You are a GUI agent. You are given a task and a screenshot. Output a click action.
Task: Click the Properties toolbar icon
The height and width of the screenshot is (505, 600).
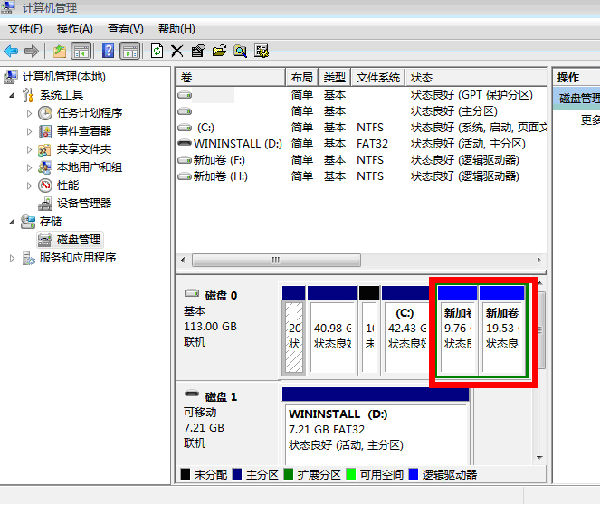[198, 50]
